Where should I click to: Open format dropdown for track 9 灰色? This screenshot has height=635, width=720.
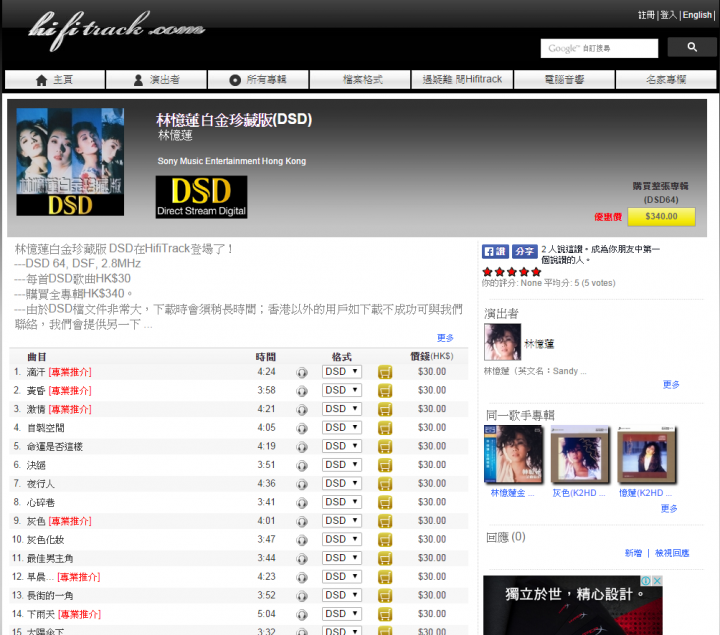coord(342,521)
